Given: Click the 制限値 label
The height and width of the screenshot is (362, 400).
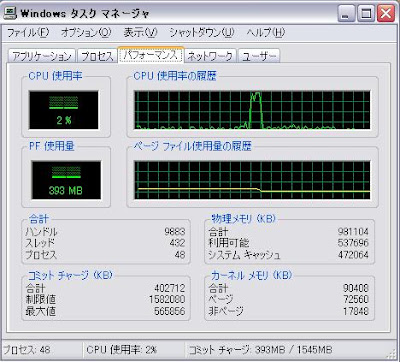Looking at the screenshot, I should click(x=41, y=299).
